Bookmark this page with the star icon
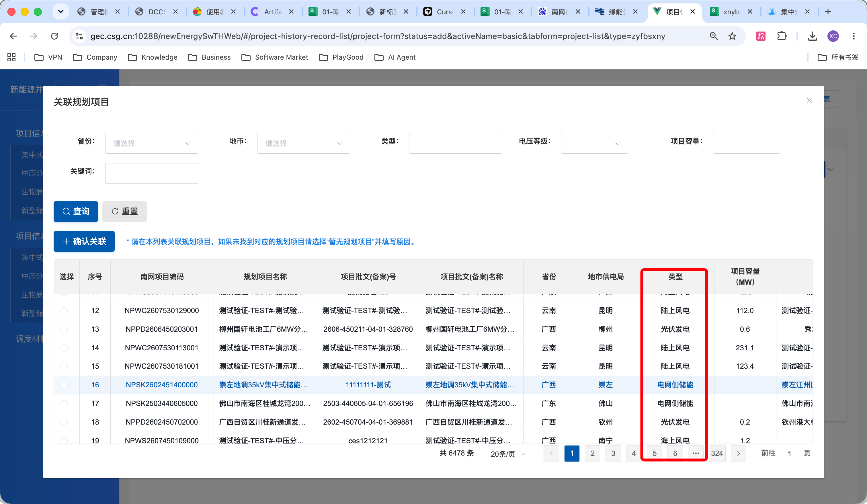Viewport: 867px width, 504px height. (732, 36)
